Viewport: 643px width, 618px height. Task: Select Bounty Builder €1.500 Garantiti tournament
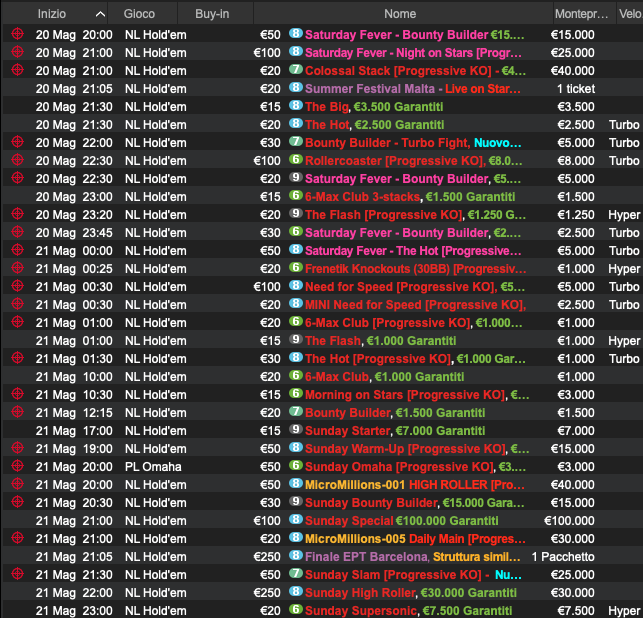(x=395, y=413)
